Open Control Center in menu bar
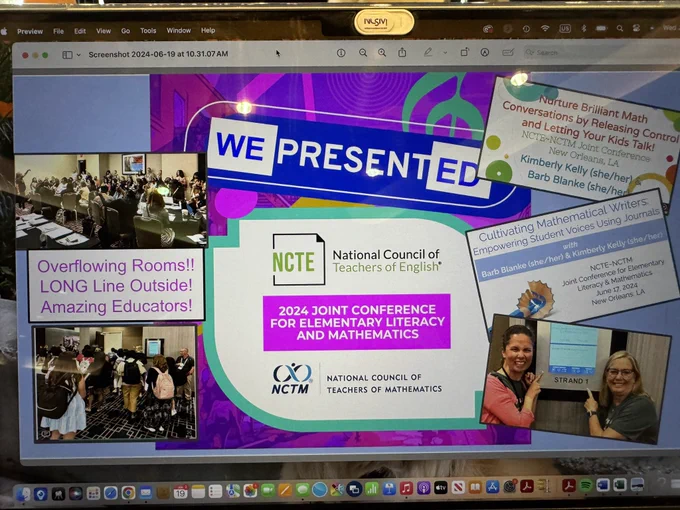The height and width of the screenshot is (510, 680). coord(637,28)
